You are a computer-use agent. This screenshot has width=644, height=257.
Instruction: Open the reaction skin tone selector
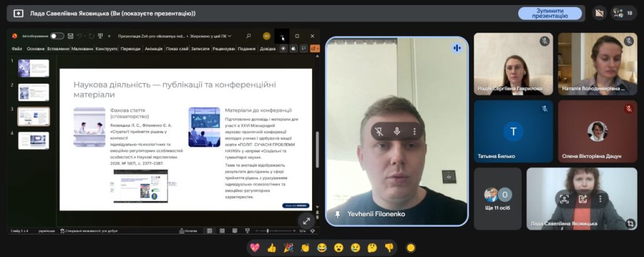pyautogui.click(x=411, y=248)
